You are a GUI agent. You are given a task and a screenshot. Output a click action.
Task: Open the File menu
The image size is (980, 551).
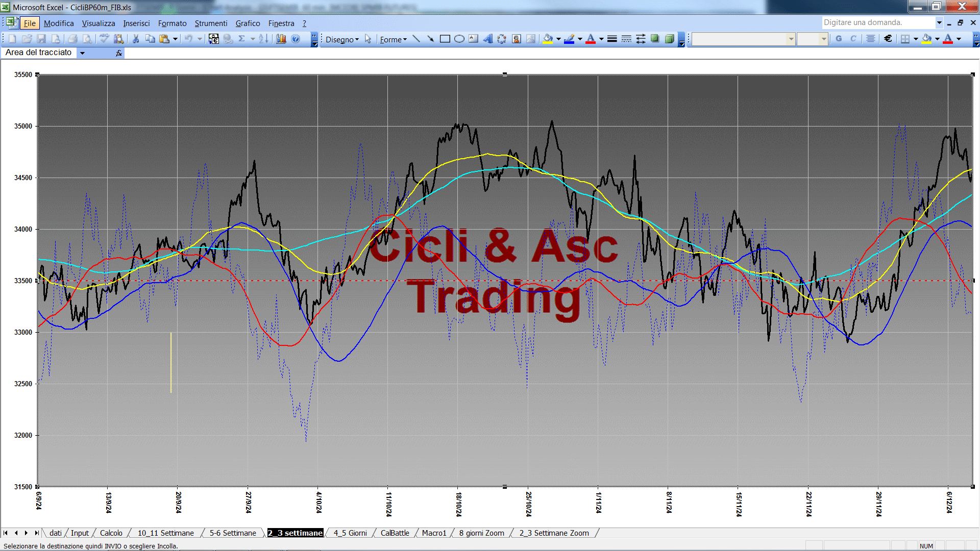pyautogui.click(x=30, y=23)
